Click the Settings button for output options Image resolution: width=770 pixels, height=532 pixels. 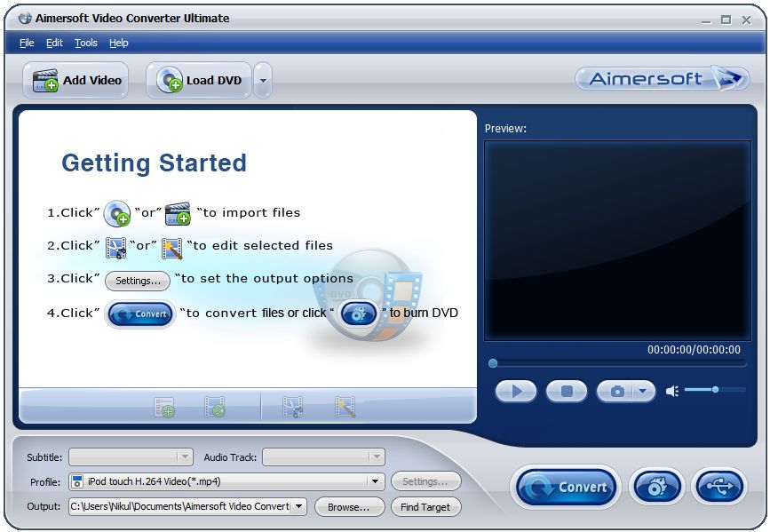[426, 481]
